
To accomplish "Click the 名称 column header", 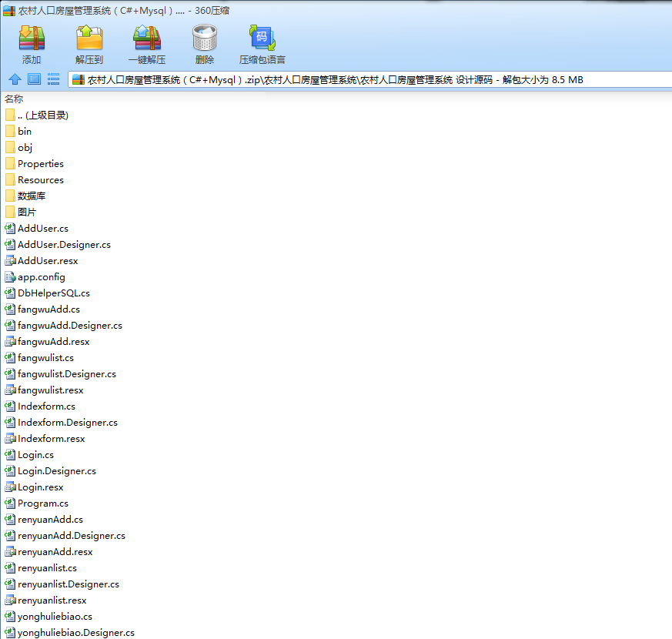I will (14, 99).
